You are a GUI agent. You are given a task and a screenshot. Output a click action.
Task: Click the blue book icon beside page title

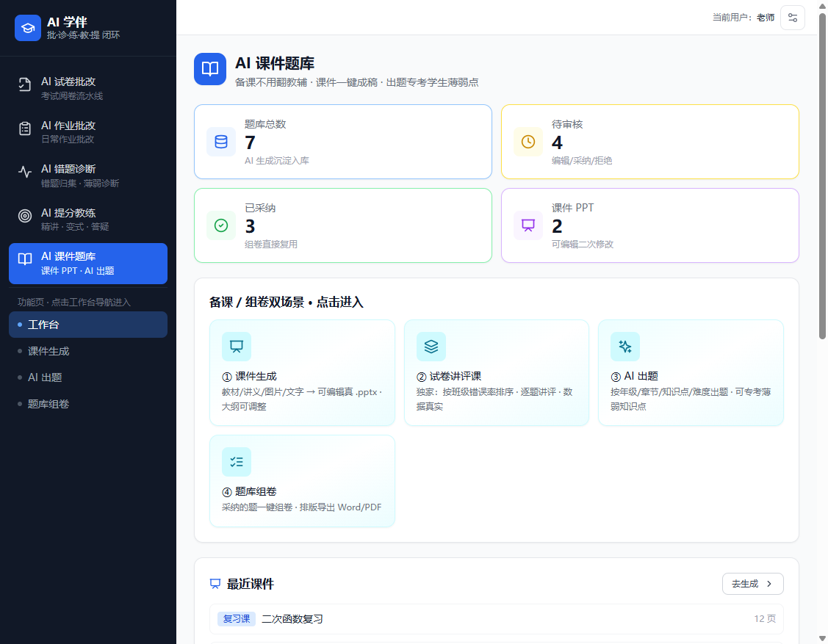point(210,68)
